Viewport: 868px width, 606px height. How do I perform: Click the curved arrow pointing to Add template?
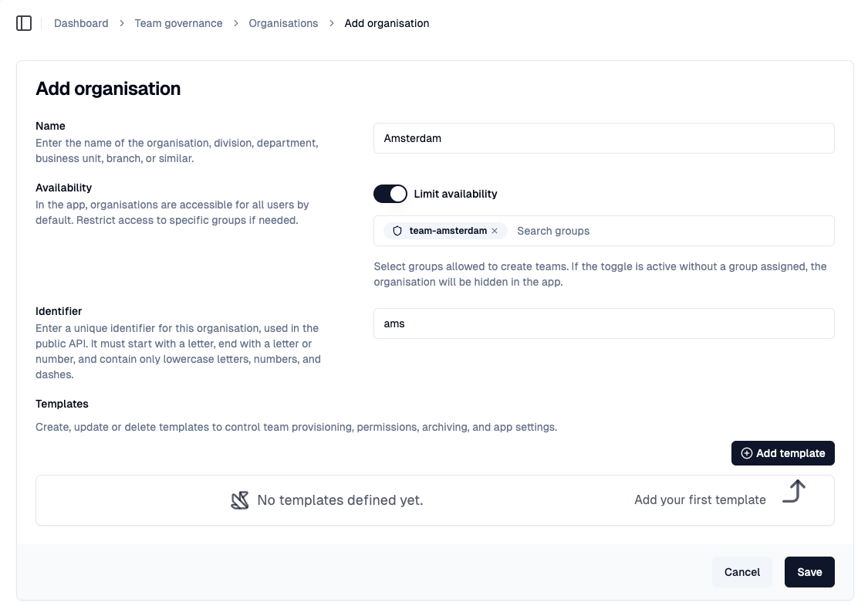pos(794,491)
